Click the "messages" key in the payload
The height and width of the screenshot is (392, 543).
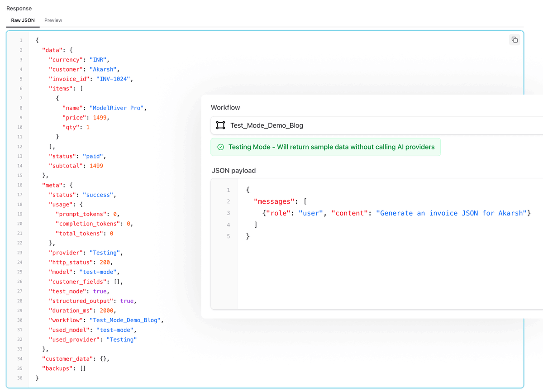pyautogui.click(x=274, y=201)
